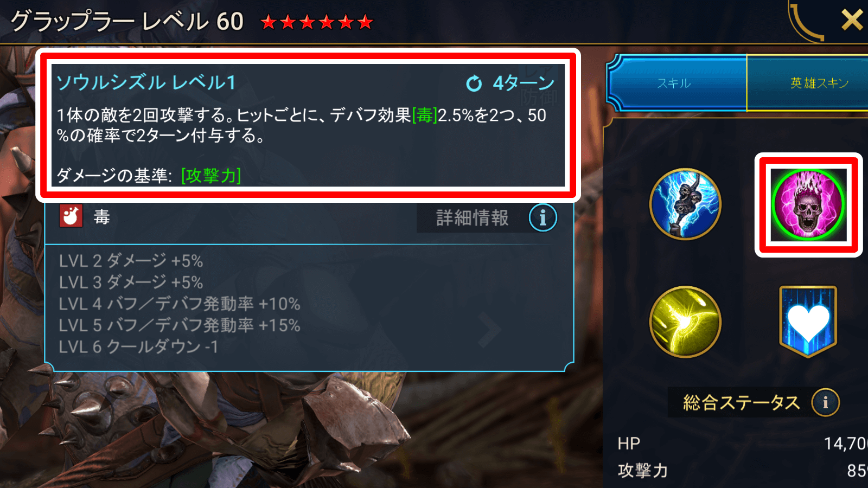Open the poison detail info circle icon
Image resolution: width=868 pixels, height=488 pixels.
[x=542, y=218]
